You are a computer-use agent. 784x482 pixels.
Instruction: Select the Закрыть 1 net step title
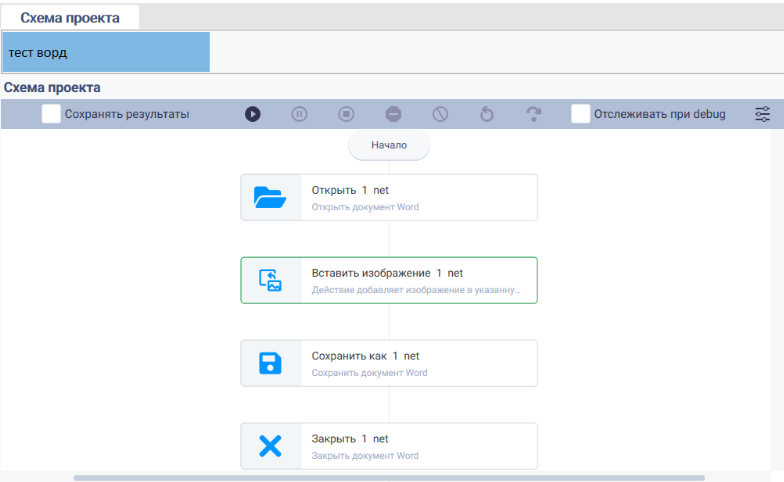click(x=350, y=439)
